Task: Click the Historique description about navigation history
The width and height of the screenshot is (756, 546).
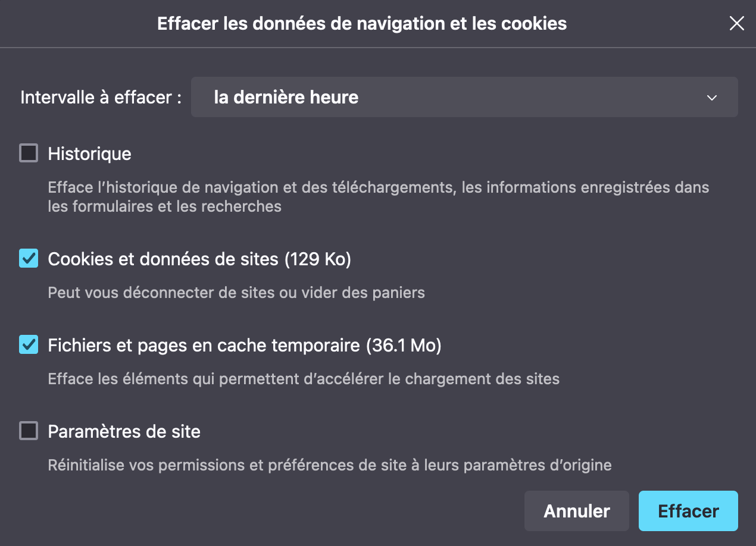Action: [x=378, y=197]
